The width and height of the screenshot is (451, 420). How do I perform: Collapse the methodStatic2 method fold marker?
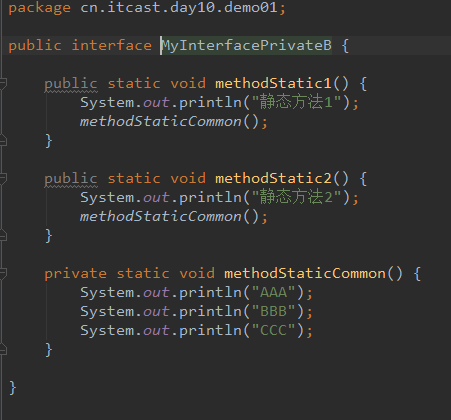[x=3, y=178]
